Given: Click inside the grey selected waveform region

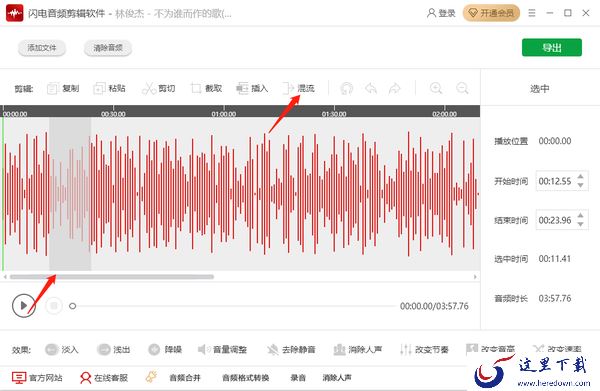Looking at the screenshot, I should coord(70,194).
